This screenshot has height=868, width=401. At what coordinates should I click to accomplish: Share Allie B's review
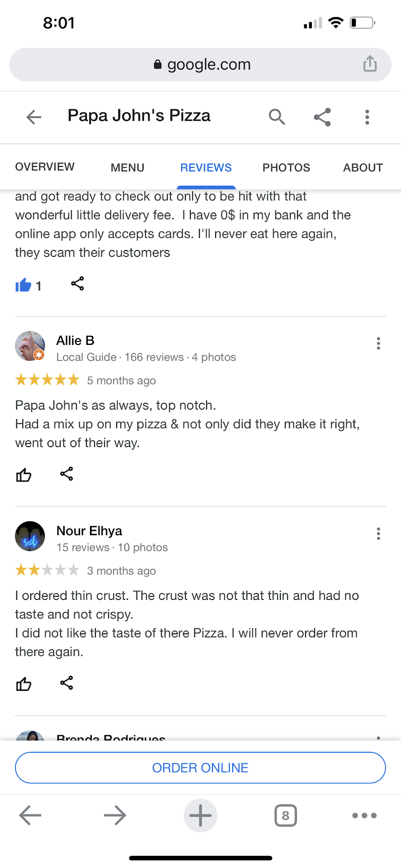(x=66, y=474)
